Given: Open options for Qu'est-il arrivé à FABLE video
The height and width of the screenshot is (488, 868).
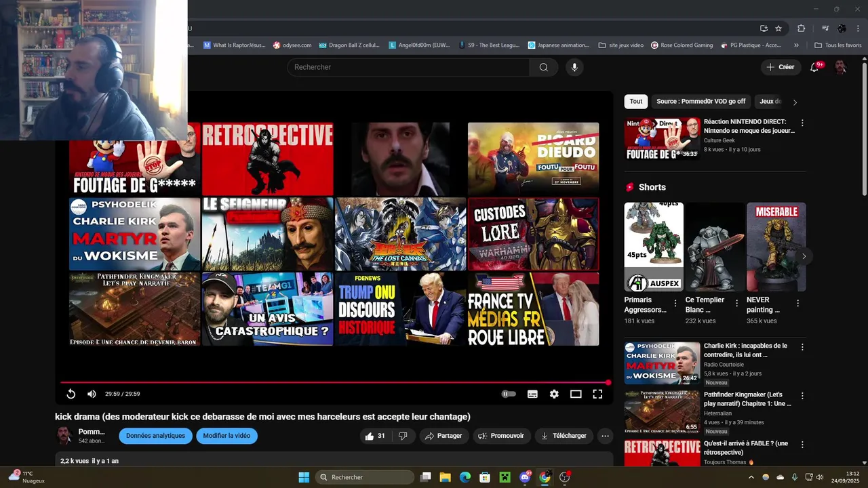Looking at the screenshot, I should point(802,445).
